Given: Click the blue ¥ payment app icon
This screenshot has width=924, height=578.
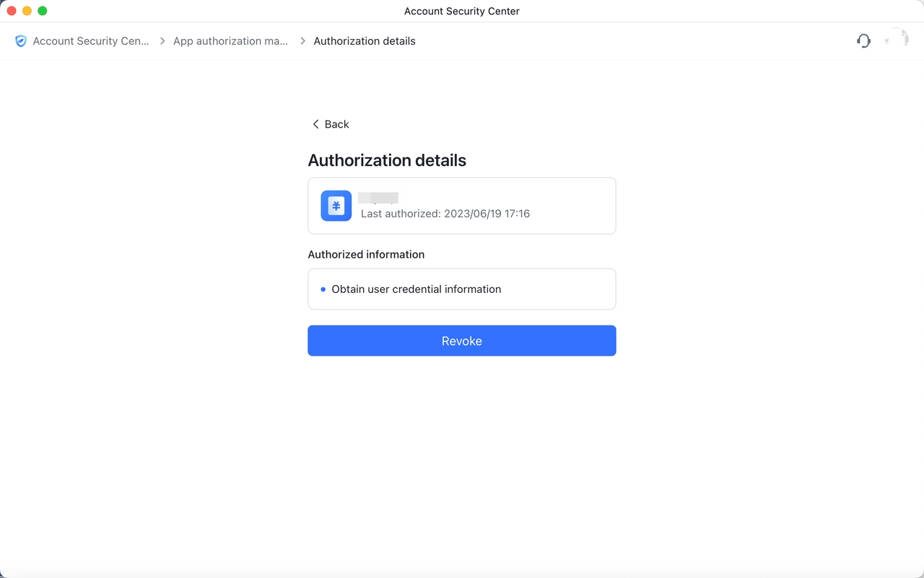Looking at the screenshot, I should (336, 206).
